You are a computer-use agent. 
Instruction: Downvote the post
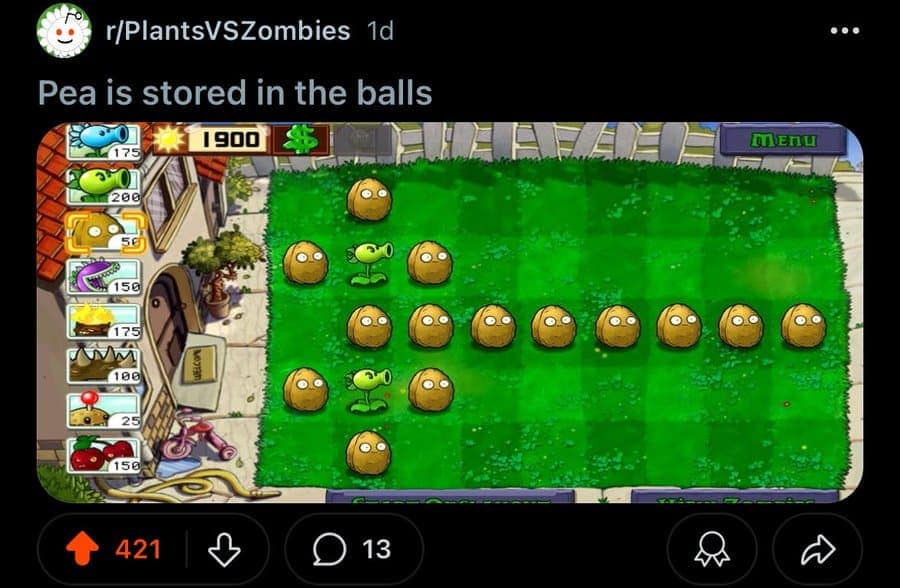(224, 549)
